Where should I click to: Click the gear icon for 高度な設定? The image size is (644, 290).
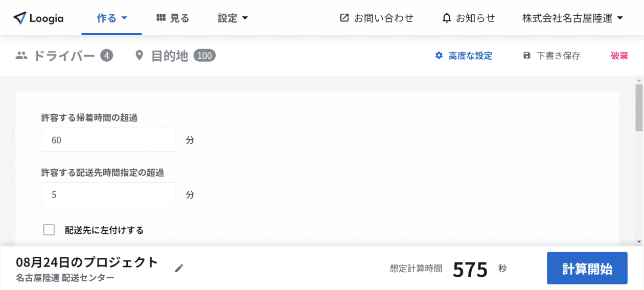pos(439,56)
